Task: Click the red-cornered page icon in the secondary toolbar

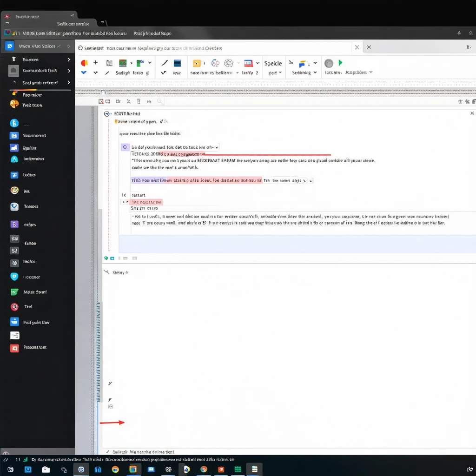Action: coord(101,101)
